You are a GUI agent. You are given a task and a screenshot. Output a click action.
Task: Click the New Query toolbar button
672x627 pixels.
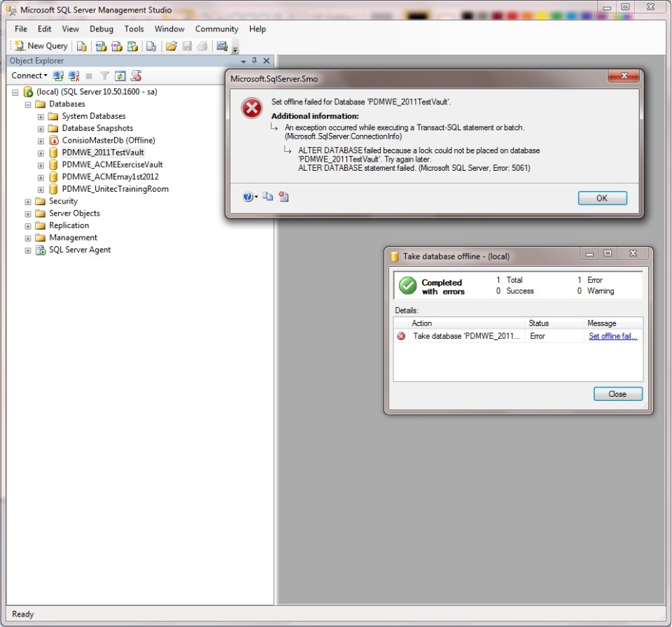pos(41,46)
